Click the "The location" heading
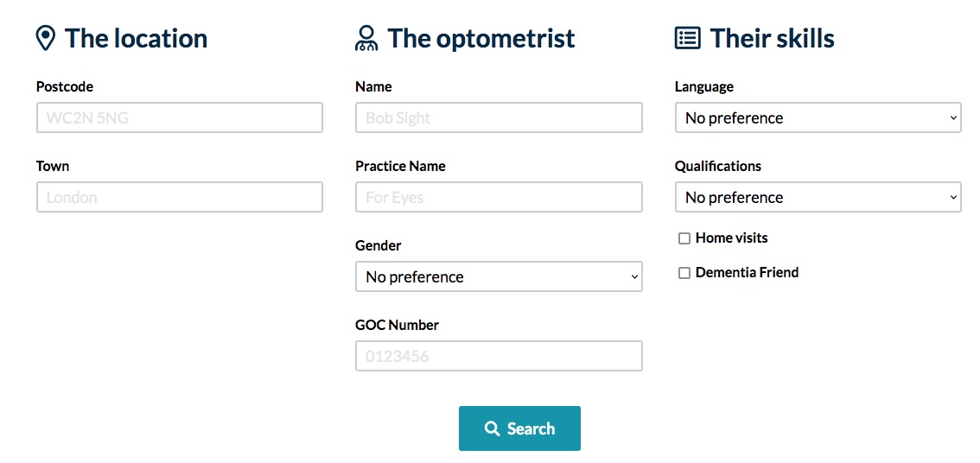This screenshot has width=980, height=463. (x=136, y=38)
